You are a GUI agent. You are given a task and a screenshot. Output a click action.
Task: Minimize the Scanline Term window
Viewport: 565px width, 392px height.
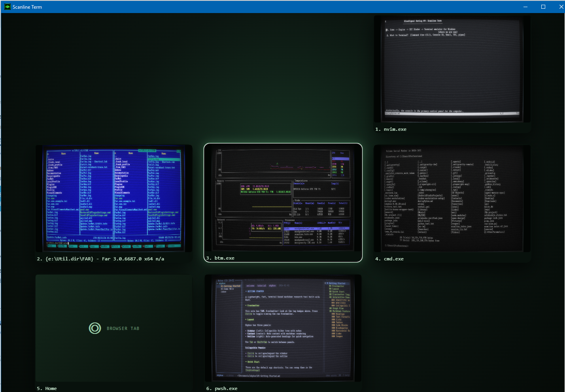click(x=525, y=7)
